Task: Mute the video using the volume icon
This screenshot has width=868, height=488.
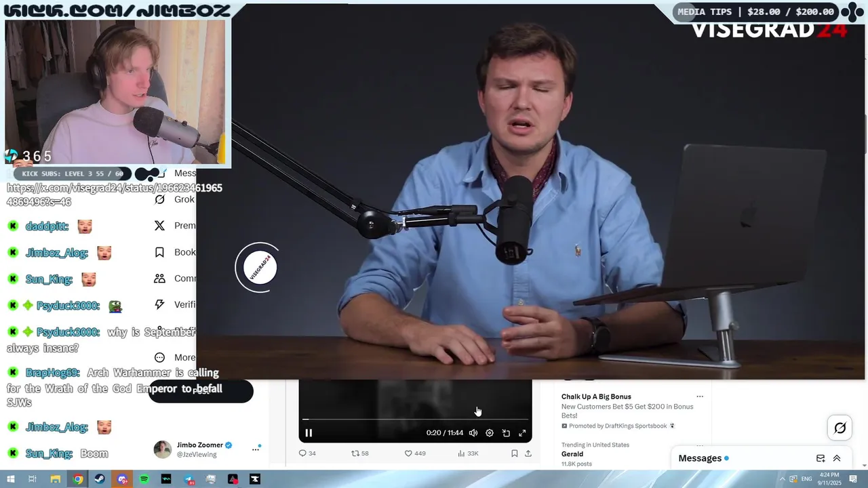Action: (473, 433)
